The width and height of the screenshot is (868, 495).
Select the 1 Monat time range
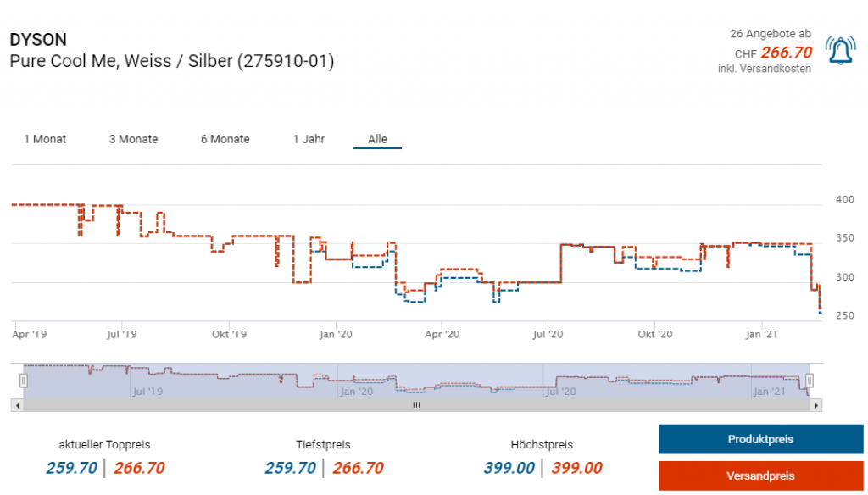[45, 139]
